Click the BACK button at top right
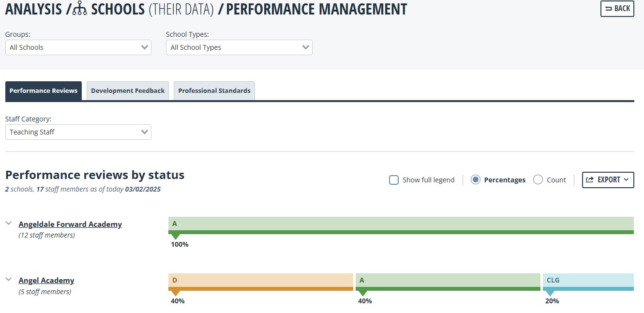The width and height of the screenshot is (644, 313). [x=617, y=9]
